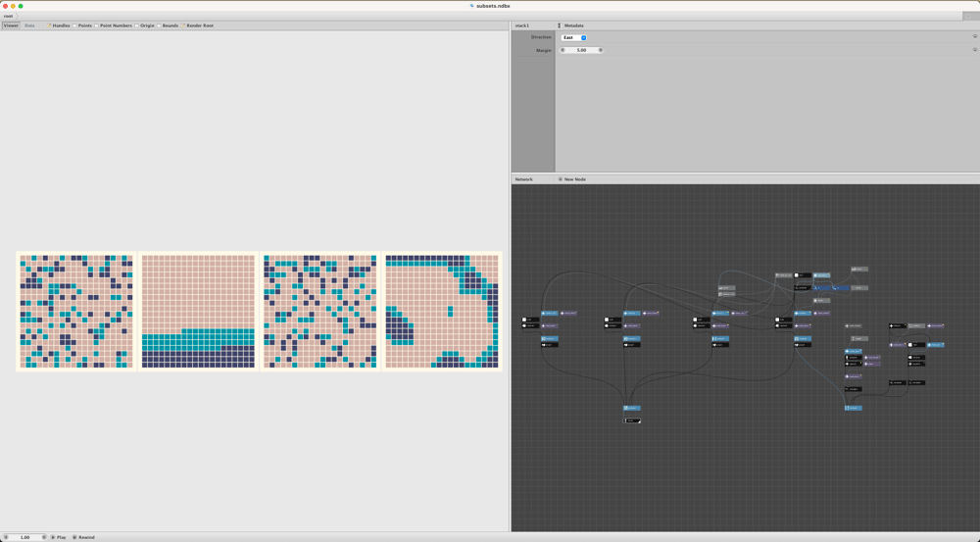Click the subsets.ndbx document icon in title
Image resolution: width=980 pixels, height=542 pixels.
tap(472, 6)
